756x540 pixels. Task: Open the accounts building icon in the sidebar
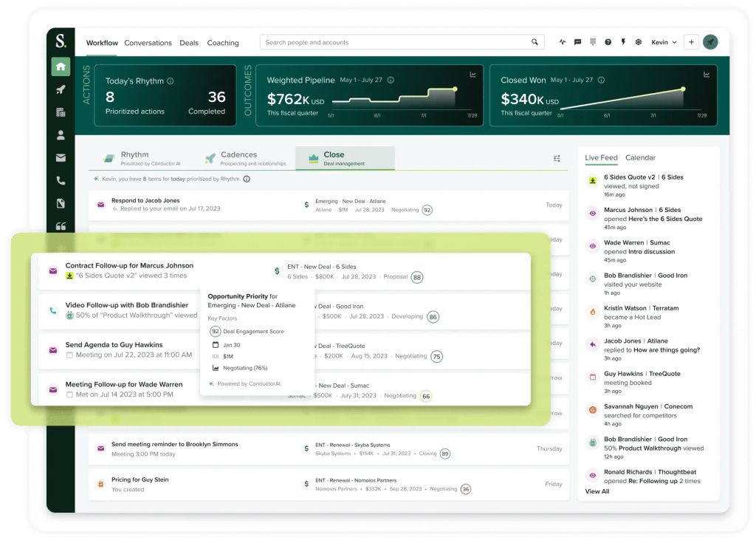point(61,111)
